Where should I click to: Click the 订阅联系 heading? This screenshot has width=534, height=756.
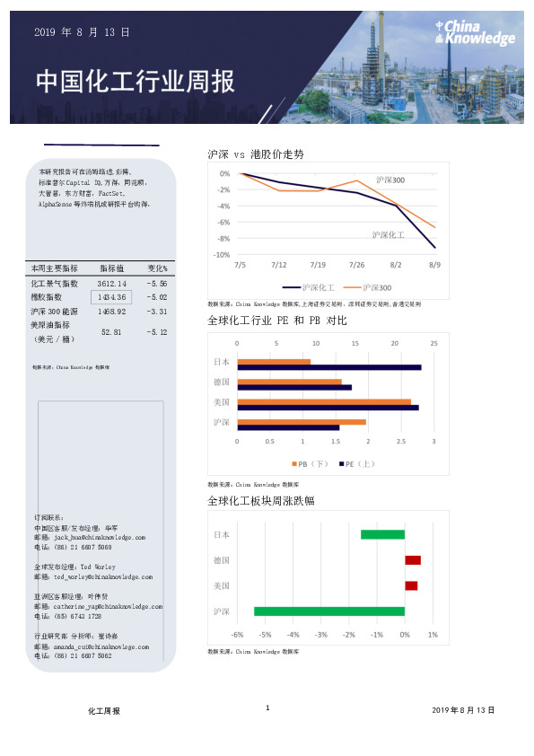click(48, 517)
